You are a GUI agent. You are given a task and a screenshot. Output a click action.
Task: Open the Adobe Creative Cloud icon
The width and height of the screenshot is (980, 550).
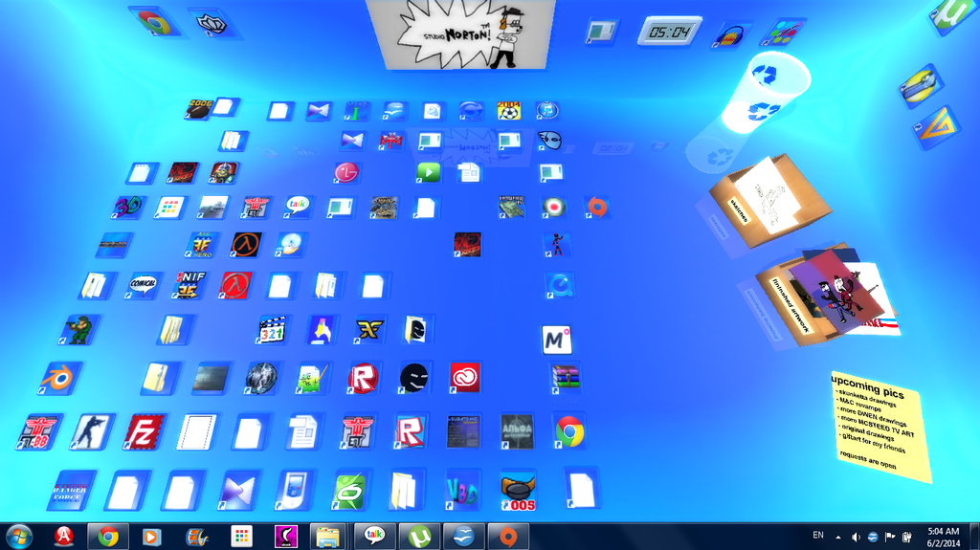[x=464, y=378]
